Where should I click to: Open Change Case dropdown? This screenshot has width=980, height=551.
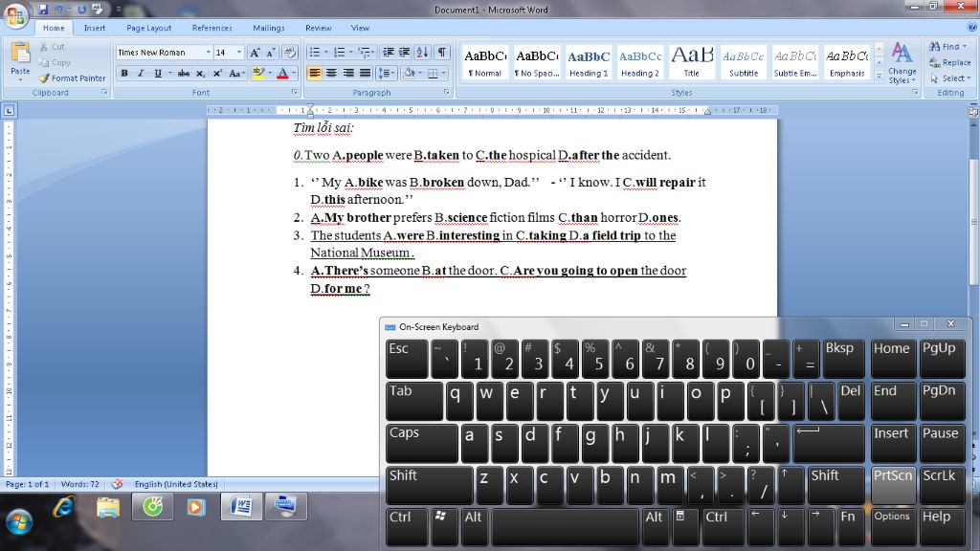235,73
